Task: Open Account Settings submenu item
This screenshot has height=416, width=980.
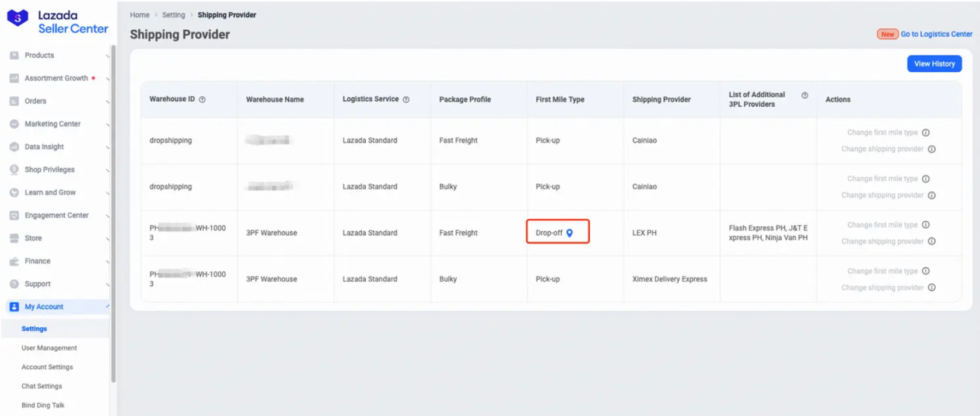Action: pyautogui.click(x=47, y=368)
